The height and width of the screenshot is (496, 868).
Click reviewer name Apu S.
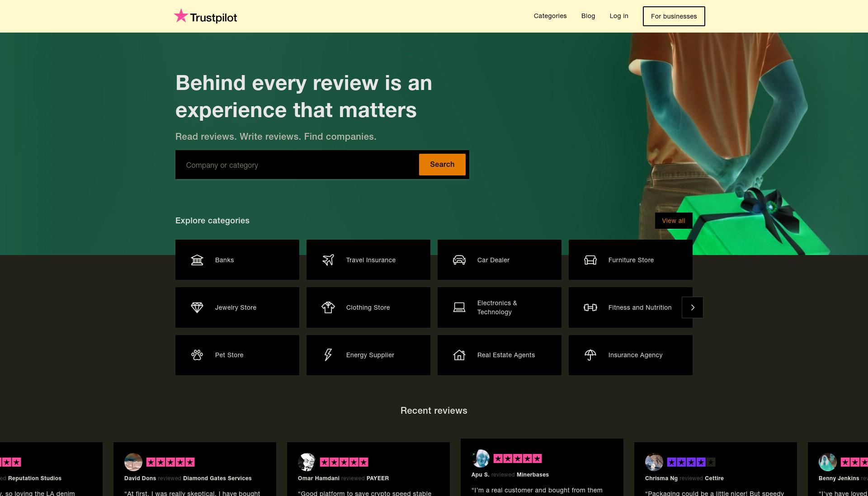click(x=480, y=475)
